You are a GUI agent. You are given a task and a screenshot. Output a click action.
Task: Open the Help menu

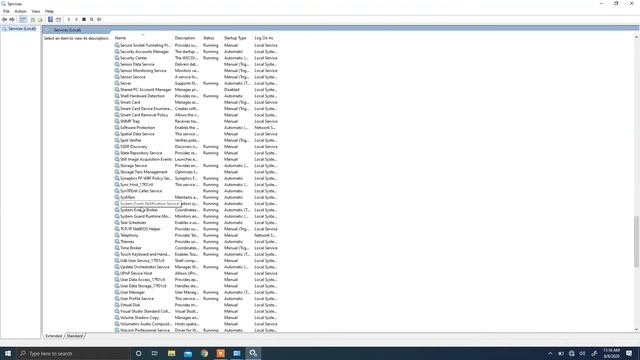(x=49, y=11)
